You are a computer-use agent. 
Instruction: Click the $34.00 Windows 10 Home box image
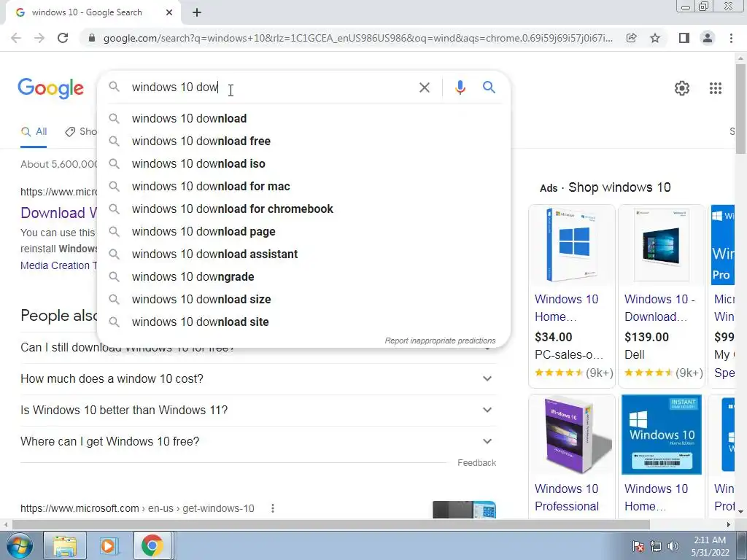[572, 245]
